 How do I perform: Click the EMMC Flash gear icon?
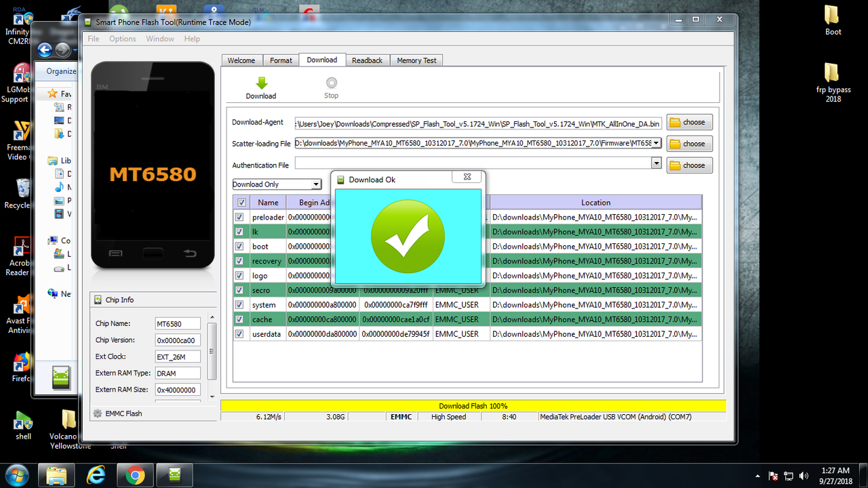click(98, 413)
